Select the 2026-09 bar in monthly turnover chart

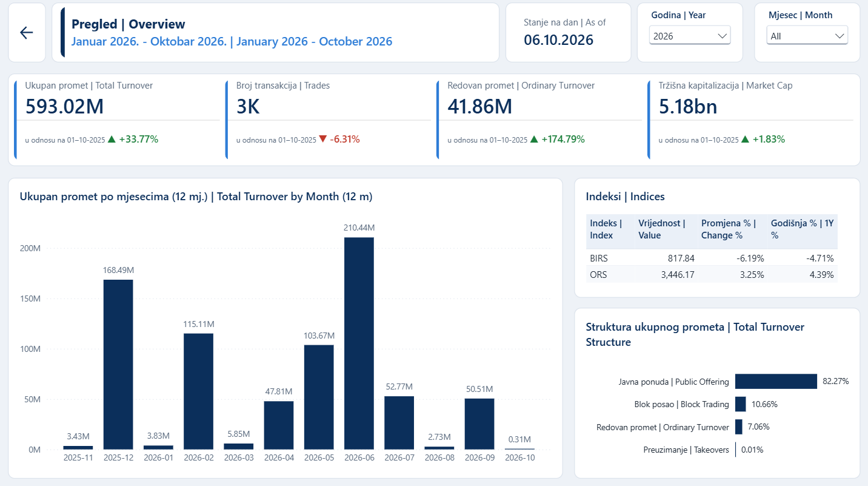pyautogui.click(x=479, y=424)
